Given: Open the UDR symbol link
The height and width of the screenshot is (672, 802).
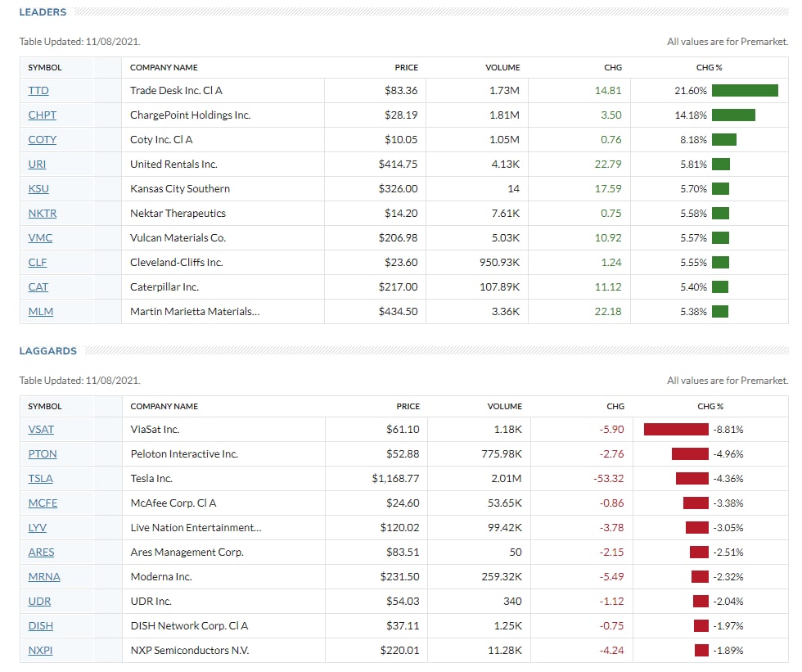Looking at the screenshot, I should click(x=39, y=602).
